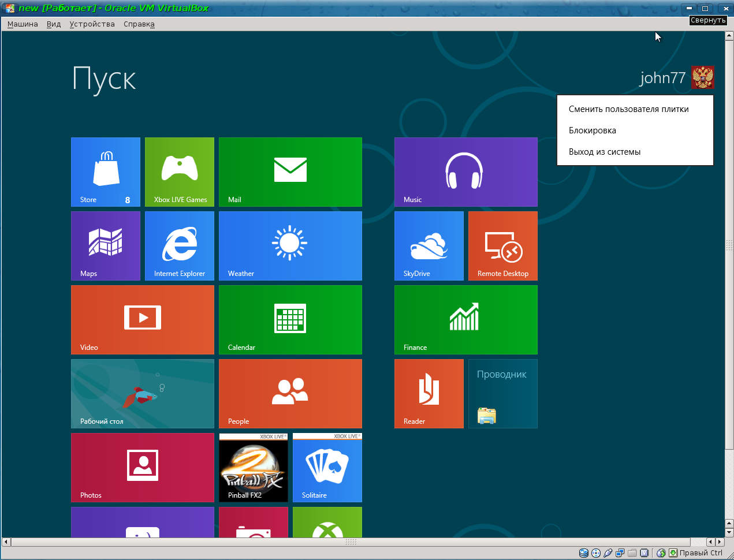Launch the Solitaire tile

click(327, 468)
